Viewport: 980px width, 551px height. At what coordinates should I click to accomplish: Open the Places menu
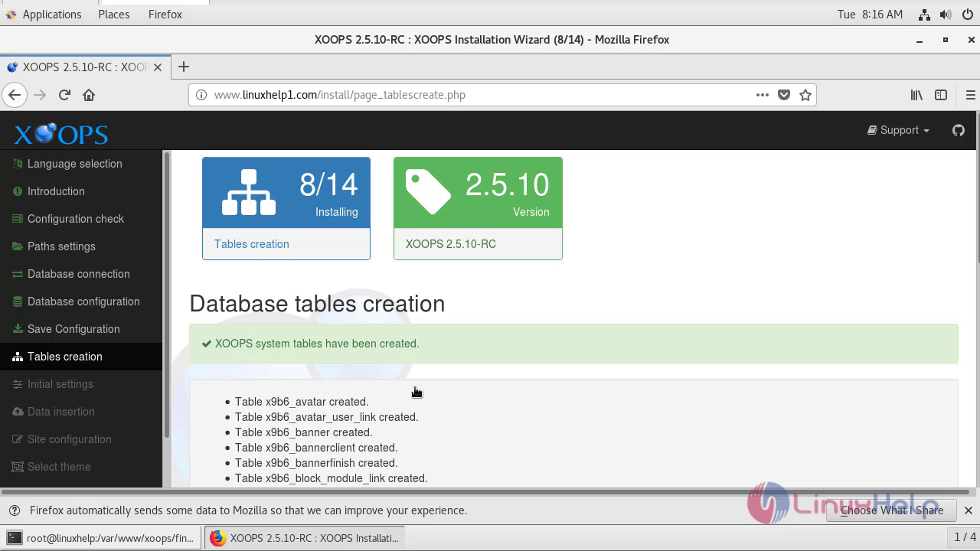[114, 15]
